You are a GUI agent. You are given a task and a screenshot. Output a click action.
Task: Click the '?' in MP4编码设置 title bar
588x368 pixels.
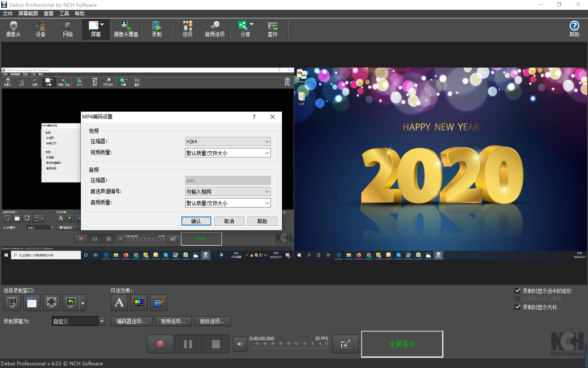pos(254,117)
